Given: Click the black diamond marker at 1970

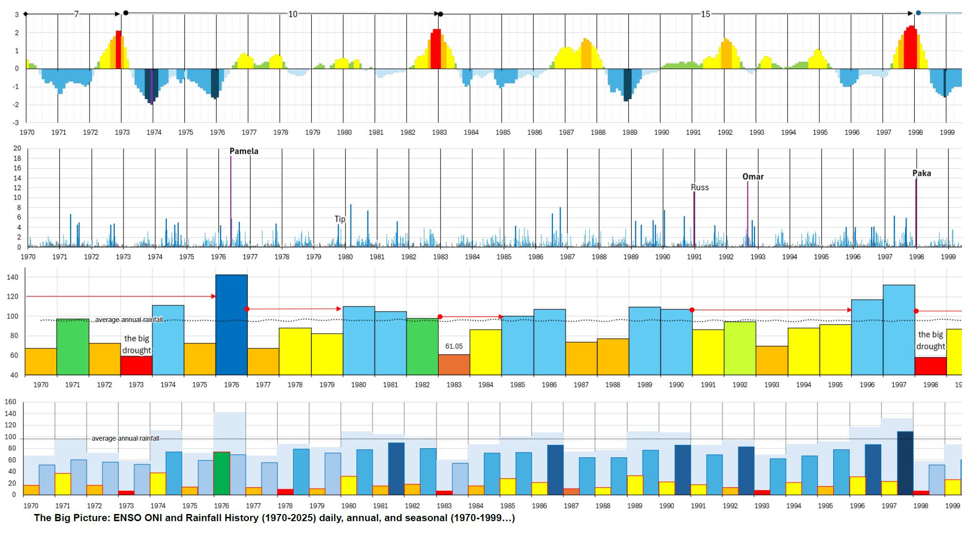Looking at the screenshot, I should click(x=26, y=14).
